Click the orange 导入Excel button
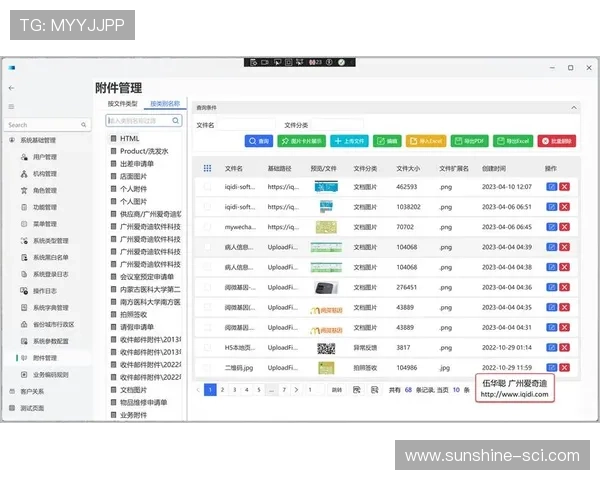 (426, 141)
